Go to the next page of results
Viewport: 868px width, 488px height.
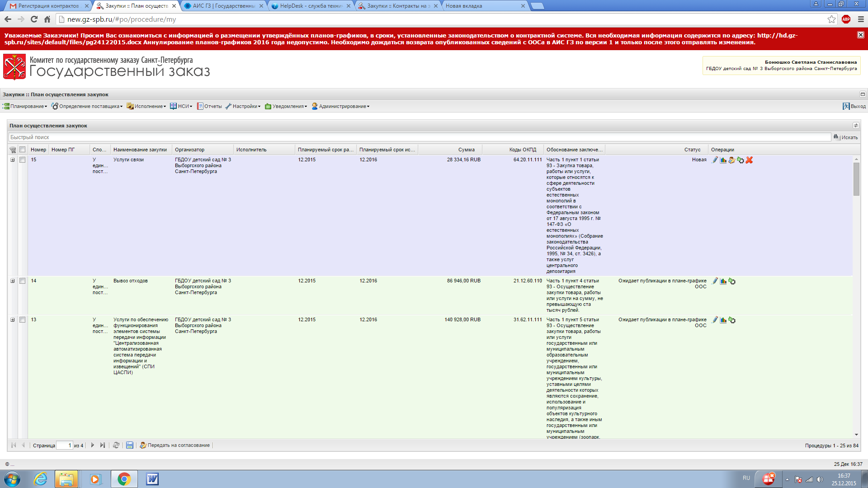pos(93,445)
